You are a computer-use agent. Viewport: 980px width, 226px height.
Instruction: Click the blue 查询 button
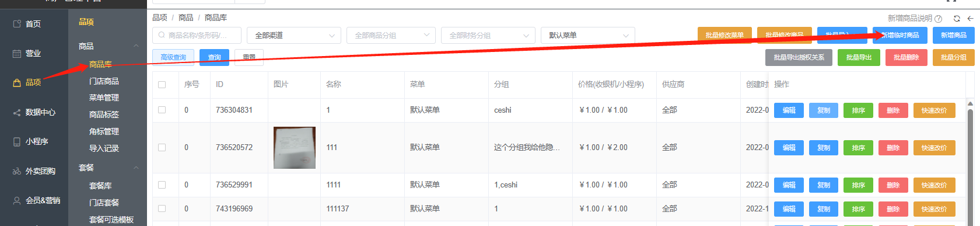(x=215, y=57)
